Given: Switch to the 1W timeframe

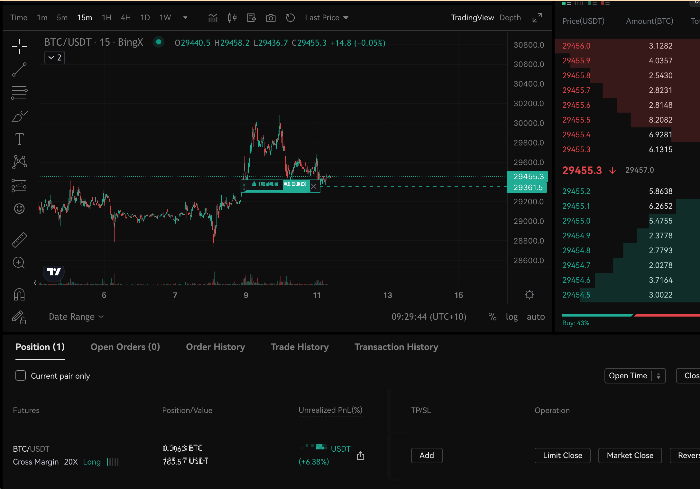Looking at the screenshot, I should point(165,18).
